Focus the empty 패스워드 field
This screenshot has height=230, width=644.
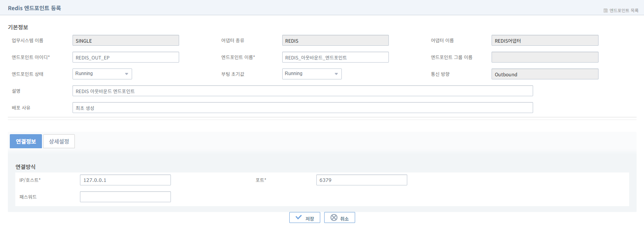(125, 197)
